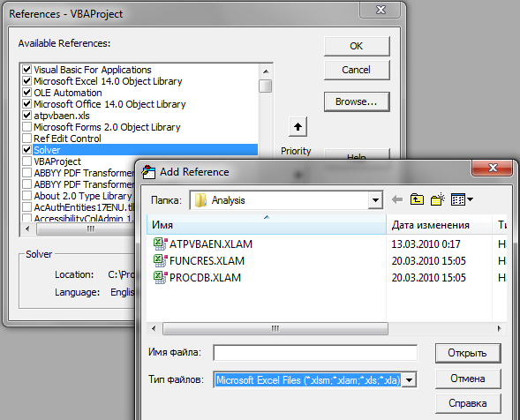
Task: Sort files by Имя column header
Action: click(x=267, y=225)
